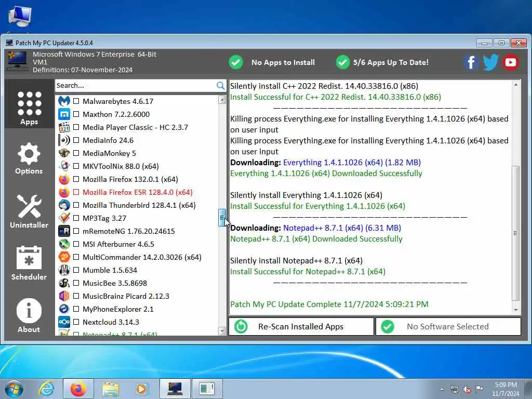Viewport: 532px width, 399px height.
Task: Click the MP3Tag app icon
Action: click(x=64, y=218)
